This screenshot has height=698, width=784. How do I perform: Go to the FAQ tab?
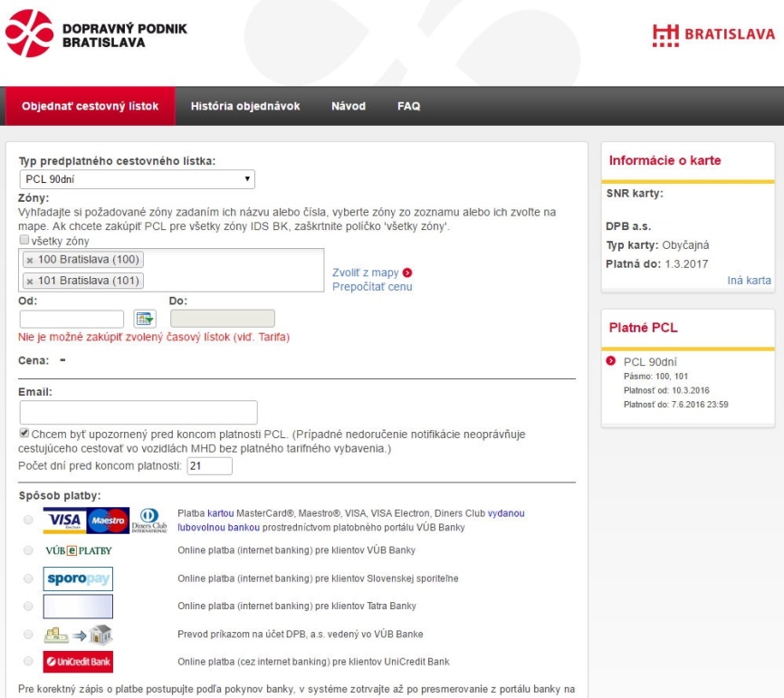coord(408,106)
